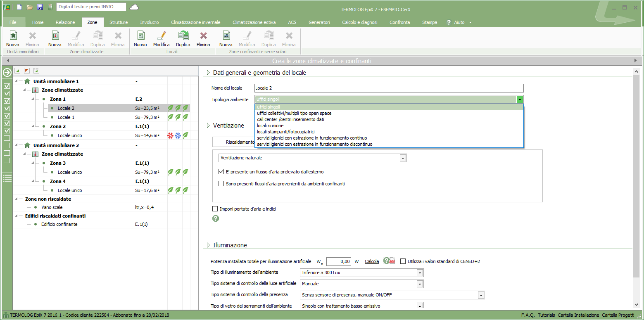644x320 pixels.
Task: Click Modifica in the Locali group
Action: coord(162,39)
